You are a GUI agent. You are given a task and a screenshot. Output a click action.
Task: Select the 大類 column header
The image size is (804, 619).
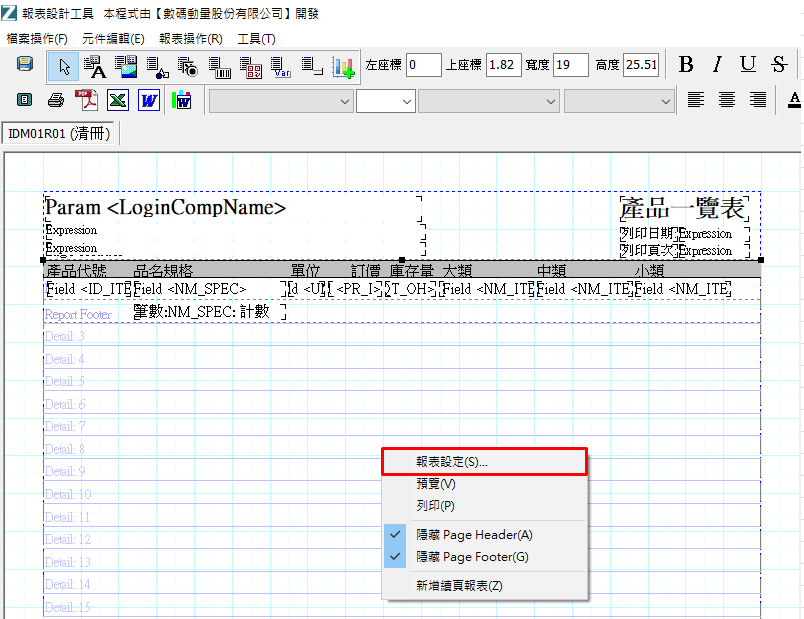click(457, 270)
